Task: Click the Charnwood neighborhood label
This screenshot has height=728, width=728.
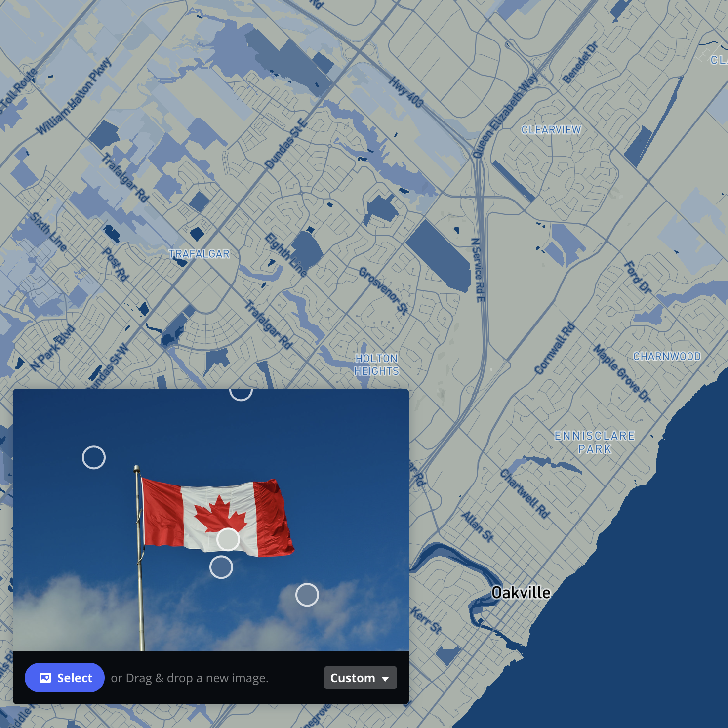Action: click(667, 356)
